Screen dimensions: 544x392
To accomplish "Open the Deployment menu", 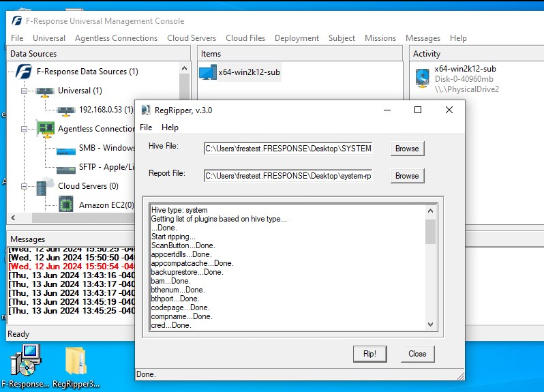I will [x=297, y=37].
